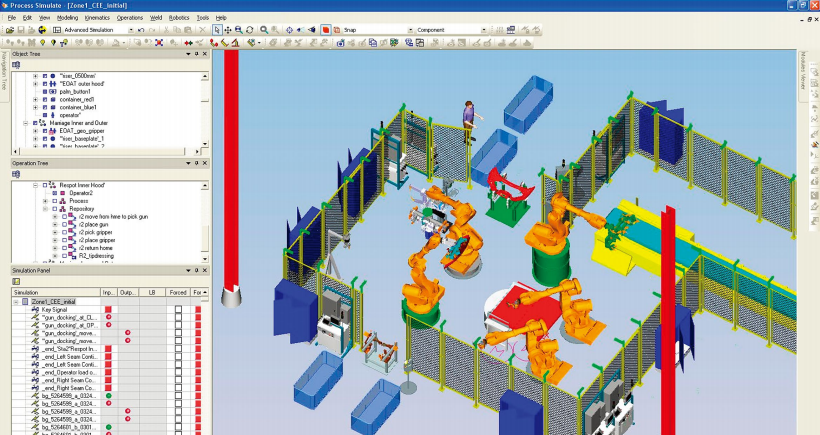The height and width of the screenshot is (435, 820).
Task: Click green input dot of first bg_5264599 row
Action: click(x=108, y=396)
